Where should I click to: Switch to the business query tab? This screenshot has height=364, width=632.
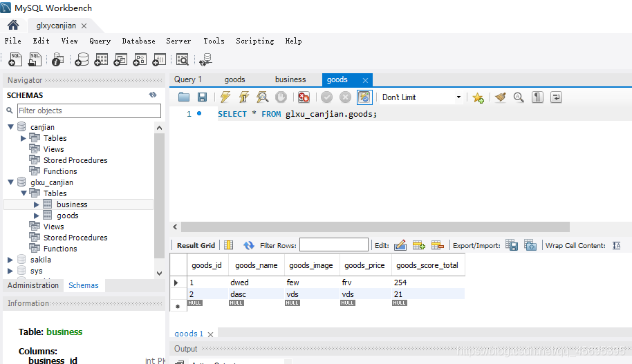[x=290, y=79]
